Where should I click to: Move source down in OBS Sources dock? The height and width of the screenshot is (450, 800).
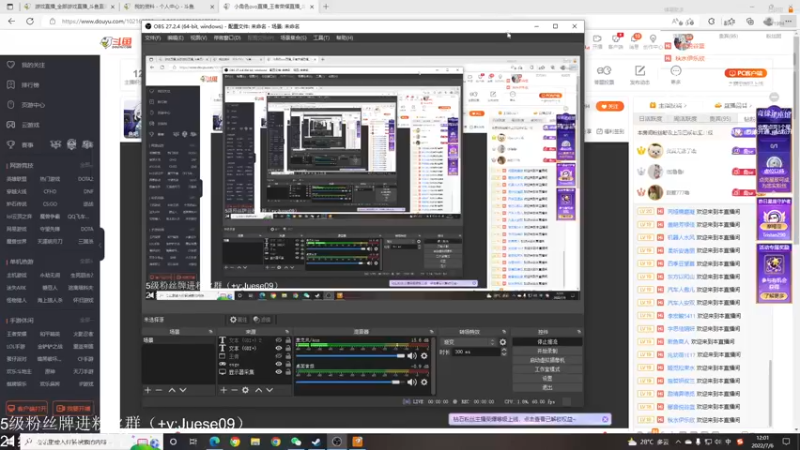[269, 390]
